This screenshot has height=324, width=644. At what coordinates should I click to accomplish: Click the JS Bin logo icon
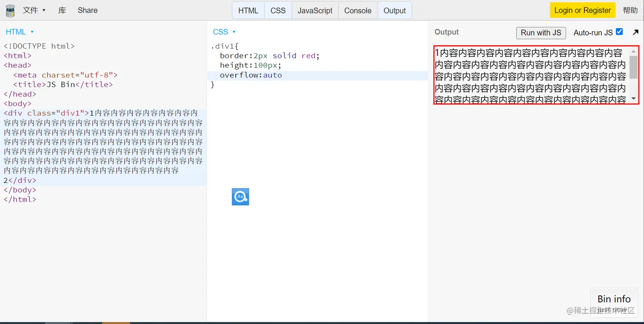[x=10, y=11]
